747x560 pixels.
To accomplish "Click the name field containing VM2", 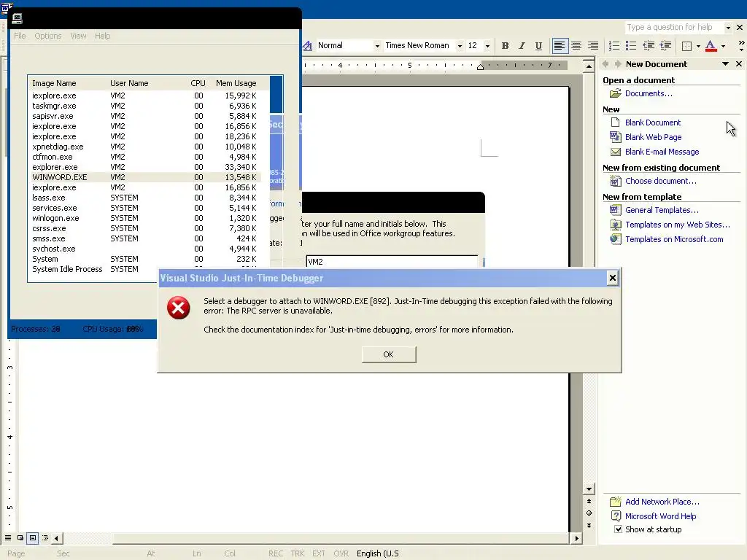I will (392, 262).
